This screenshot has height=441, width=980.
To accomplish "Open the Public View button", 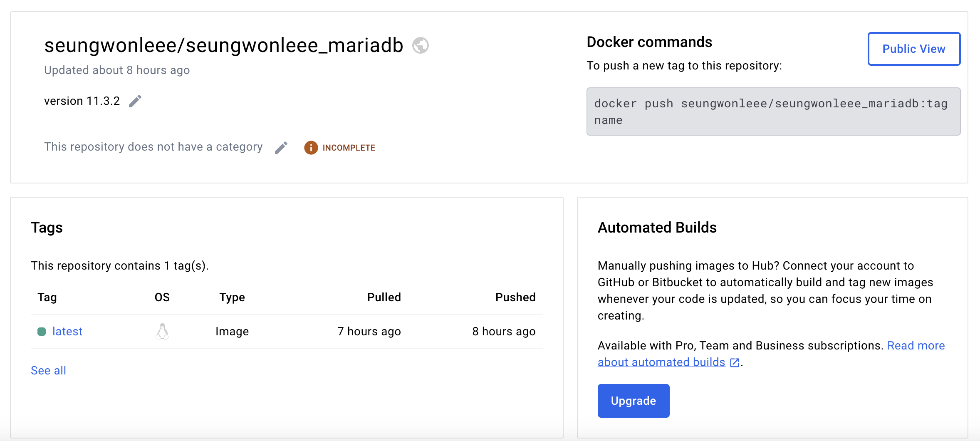I will point(914,49).
